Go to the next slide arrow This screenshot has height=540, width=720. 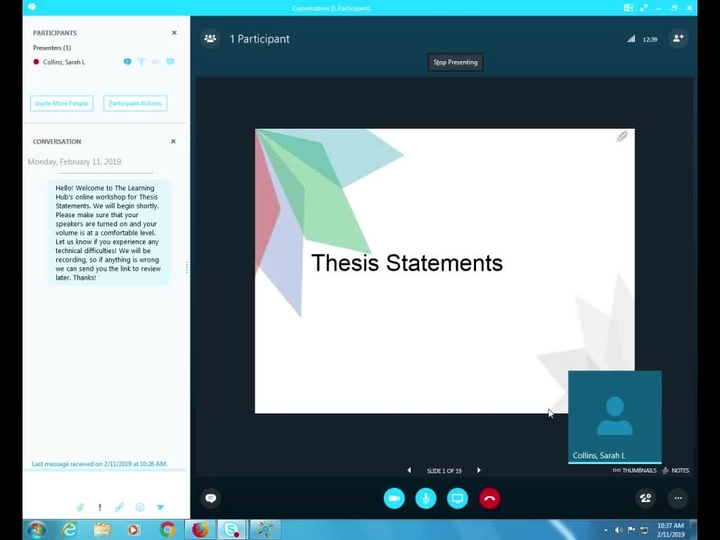tap(479, 470)
